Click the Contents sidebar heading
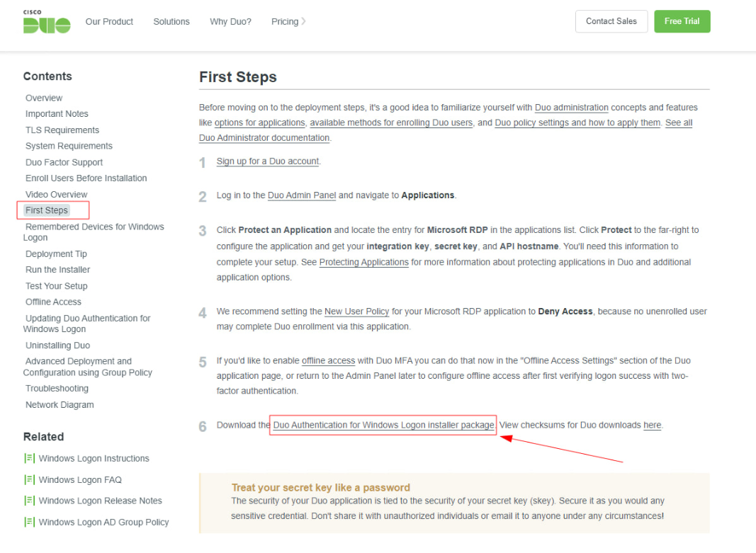Image resolution: width=756 pixels, height=553 pixels. [x=47, y=76]
